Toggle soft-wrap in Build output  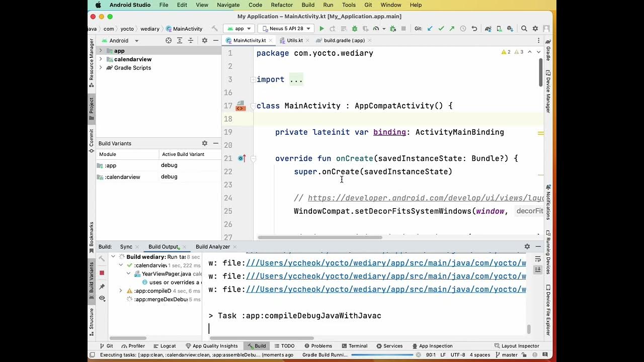pyautogui.click(x=538, y=259)
